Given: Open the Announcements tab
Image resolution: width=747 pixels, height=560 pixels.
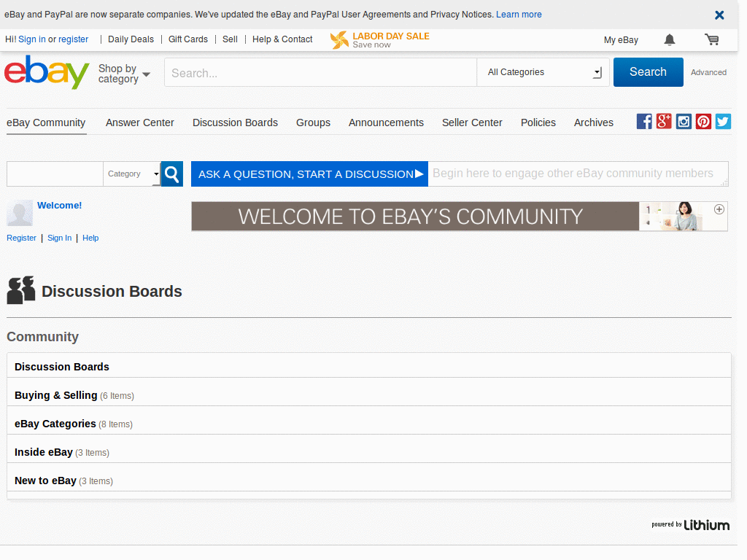Looking at the screenshot, I should tap(386, 122).
